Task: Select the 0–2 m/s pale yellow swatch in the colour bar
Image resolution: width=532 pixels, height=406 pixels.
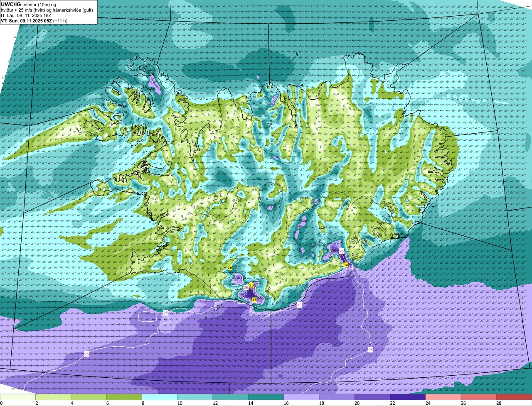Action: [18, 397]
